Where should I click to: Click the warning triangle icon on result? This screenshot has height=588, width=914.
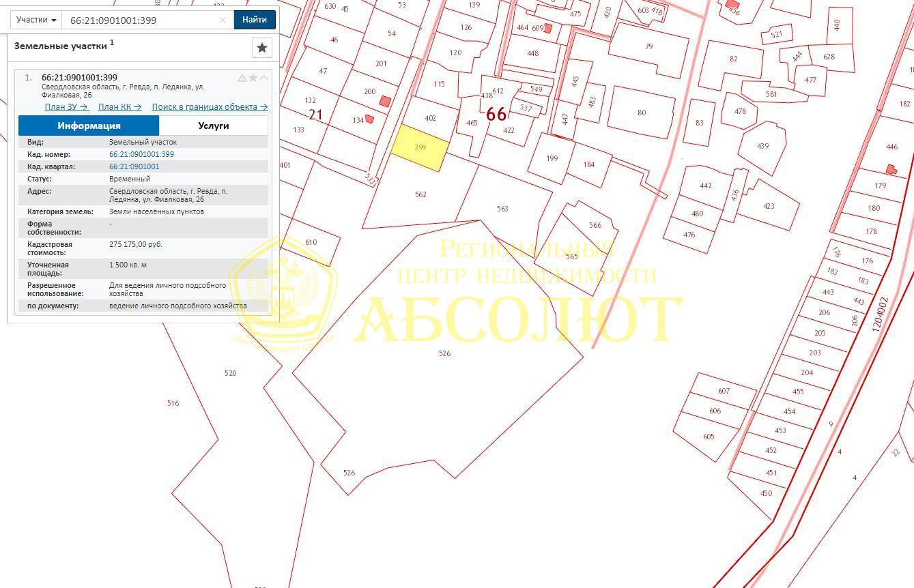(x=242, y=78)
